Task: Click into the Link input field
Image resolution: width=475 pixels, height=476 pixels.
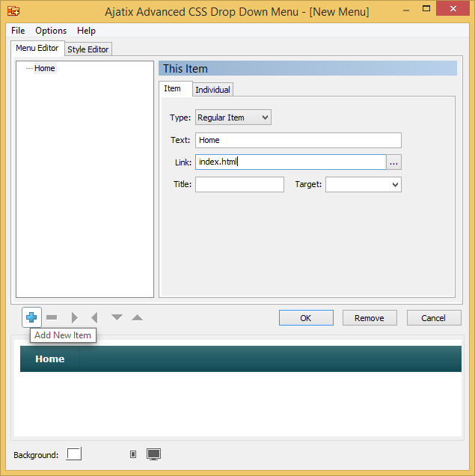Action: (x=290, y=162)
